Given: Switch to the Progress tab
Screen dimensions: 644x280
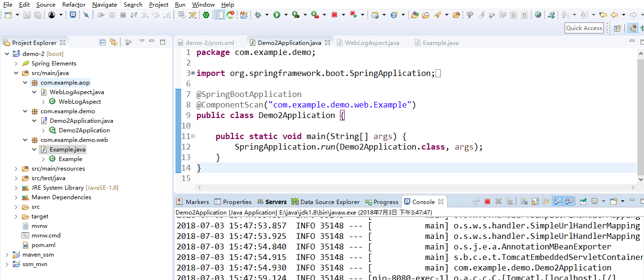Looking at the screenshot, I should click(382, 202).
